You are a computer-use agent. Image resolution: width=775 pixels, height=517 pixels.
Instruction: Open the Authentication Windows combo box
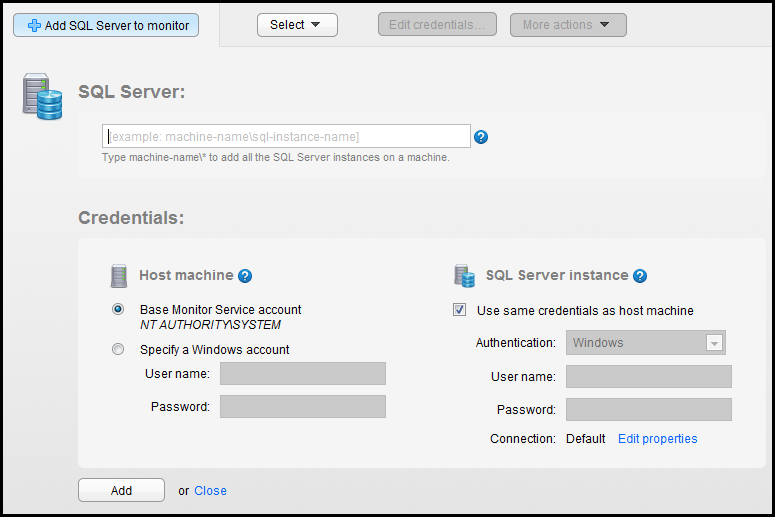coord(646,343)
